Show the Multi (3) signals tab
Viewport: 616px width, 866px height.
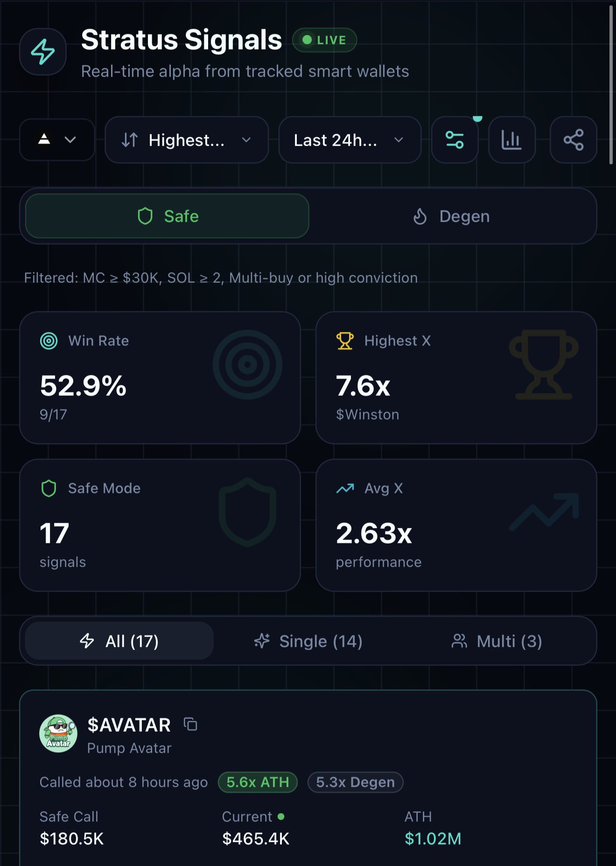[x=497, y=641]
